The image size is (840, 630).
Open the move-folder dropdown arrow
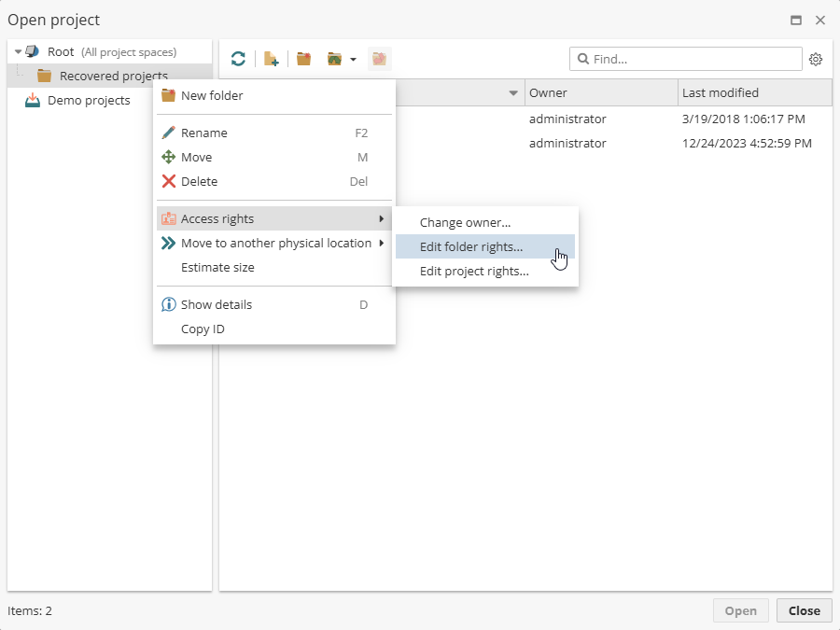[x=352, y=59]
